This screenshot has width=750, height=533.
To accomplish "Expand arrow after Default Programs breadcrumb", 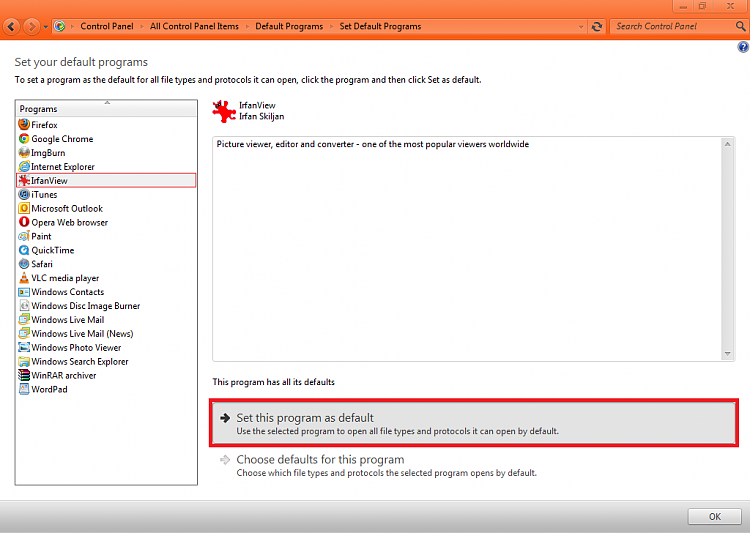I will tap(331, 27).
